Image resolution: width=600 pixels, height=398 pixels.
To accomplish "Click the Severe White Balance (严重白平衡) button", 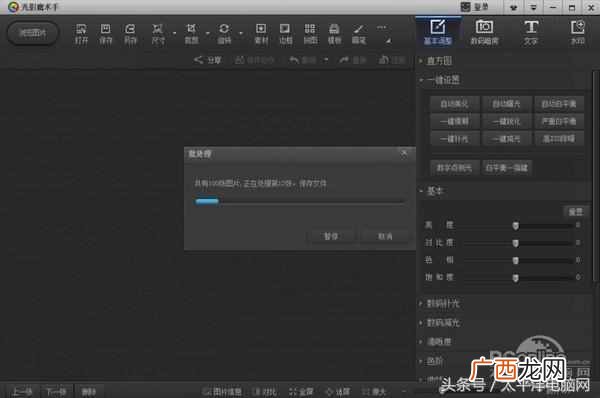I will pyautogui.click(x=559, y=121).
